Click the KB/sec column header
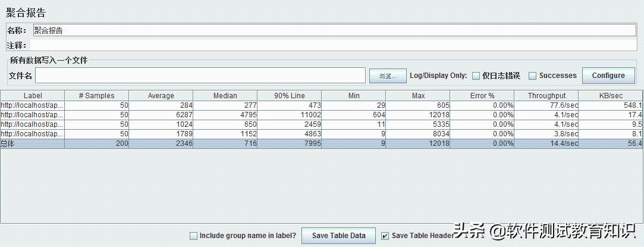 pos(611,96)
